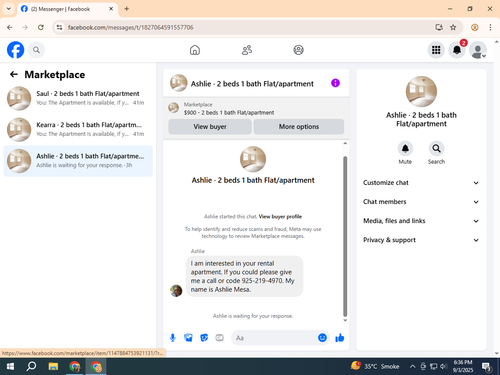Screen dimensions: 500x375
Task: Click the View buyer button
Action: click(210, 127)
